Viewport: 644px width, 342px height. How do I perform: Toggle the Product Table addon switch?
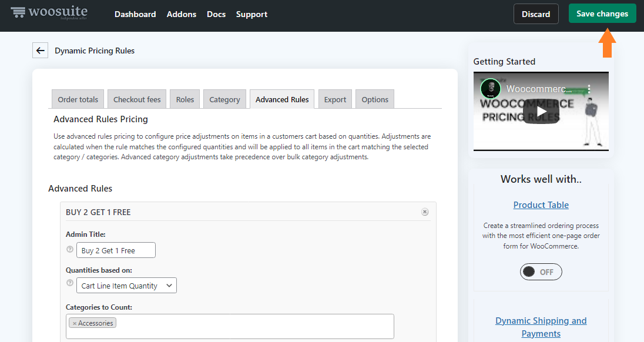tap(541, 272)
